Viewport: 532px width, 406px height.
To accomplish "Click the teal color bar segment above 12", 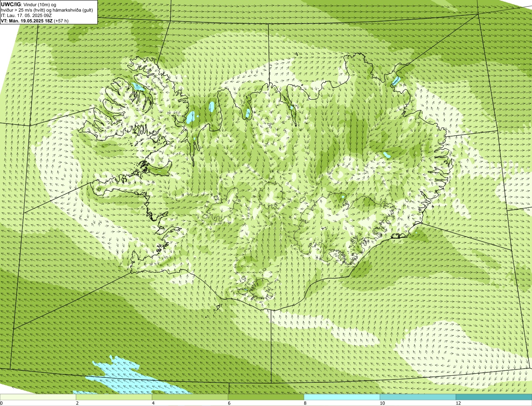I will coord(494,397).
